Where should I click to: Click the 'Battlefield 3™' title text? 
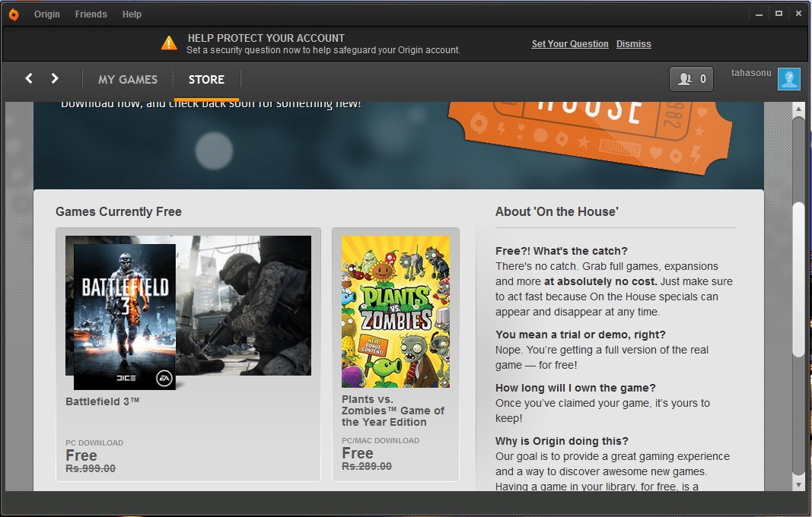[x=103, y=401]
